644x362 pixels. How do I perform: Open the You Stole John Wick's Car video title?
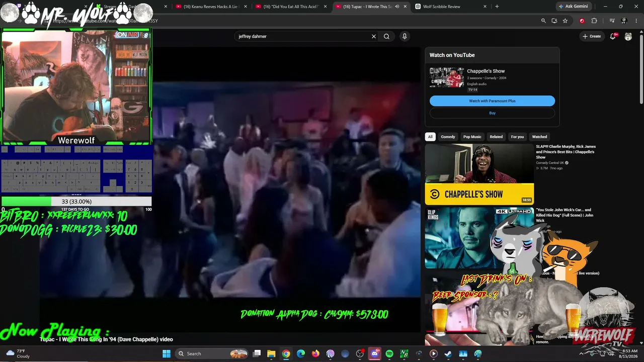(565, 215)
